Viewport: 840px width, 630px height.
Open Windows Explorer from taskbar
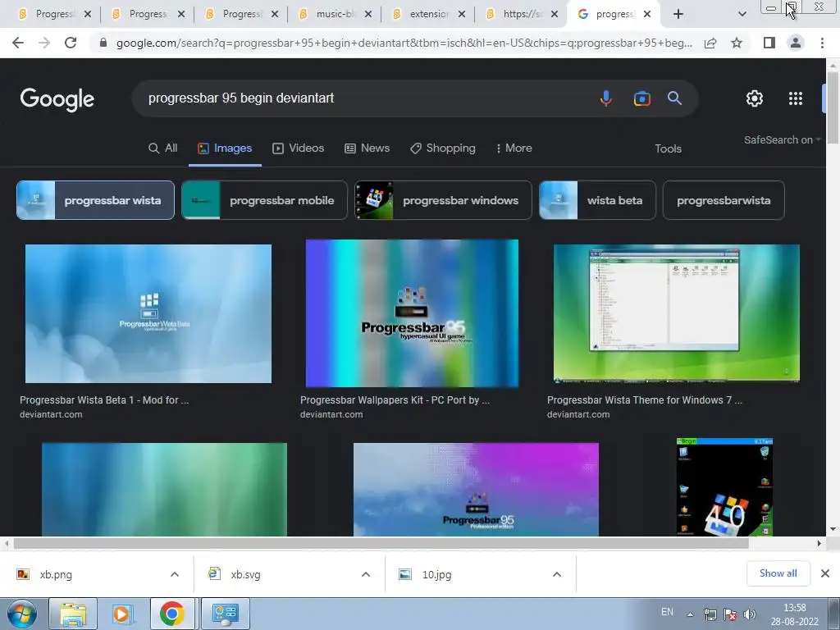coord(73,614)
